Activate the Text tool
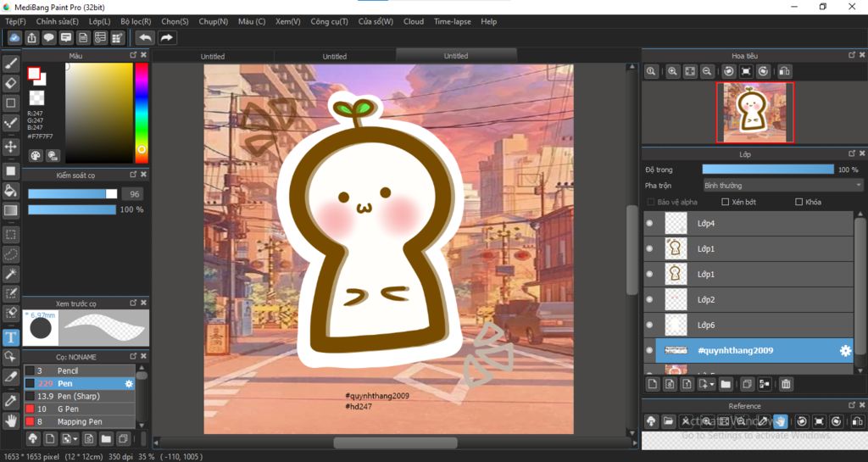 [x=10, y=337]
